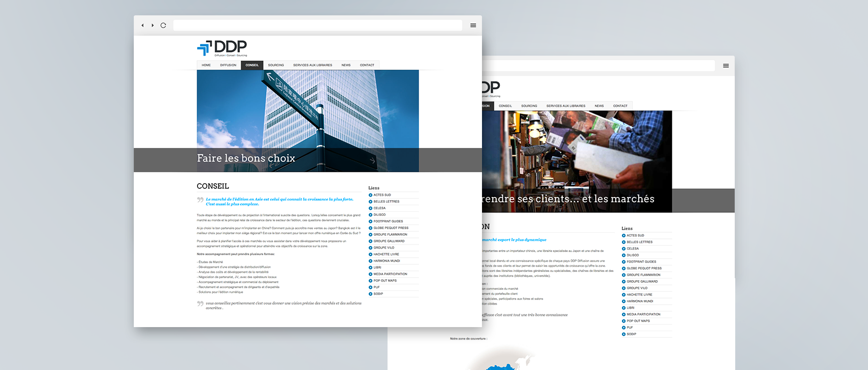Click arrow bullet beside SODIP, front window
This screenshot has width=868, height=370.
point(370,294)
